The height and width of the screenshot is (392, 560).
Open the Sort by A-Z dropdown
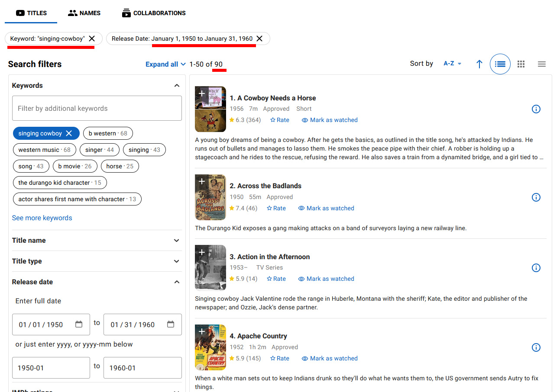tap(453, 64)
